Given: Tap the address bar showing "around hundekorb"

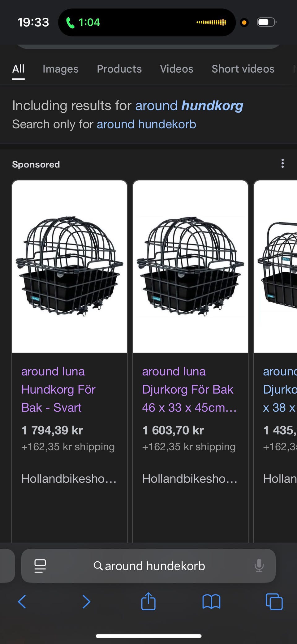Looking at the screenshot, I should pyautogui.click(x=155, y=566).
